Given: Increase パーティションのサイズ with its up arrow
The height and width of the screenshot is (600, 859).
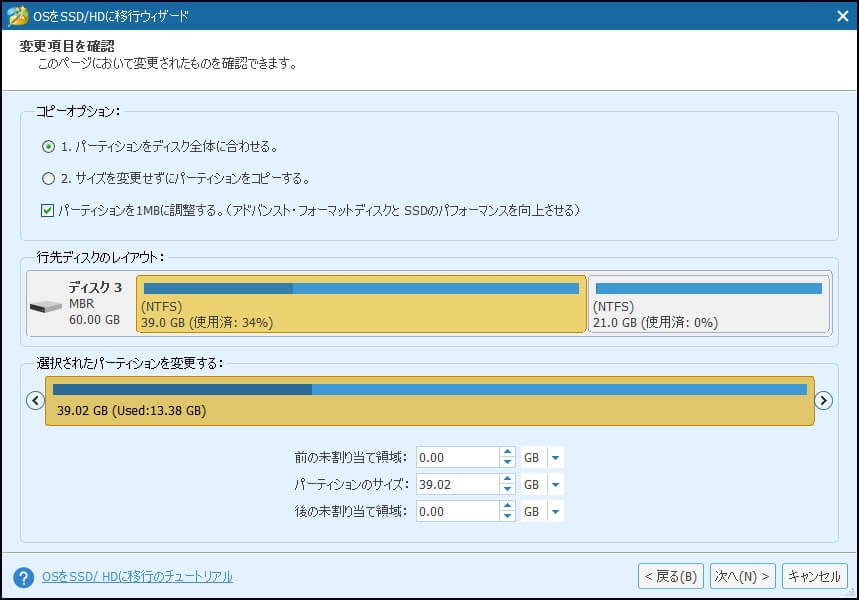Looking at the screenshot, I should (x=505, y=479).
